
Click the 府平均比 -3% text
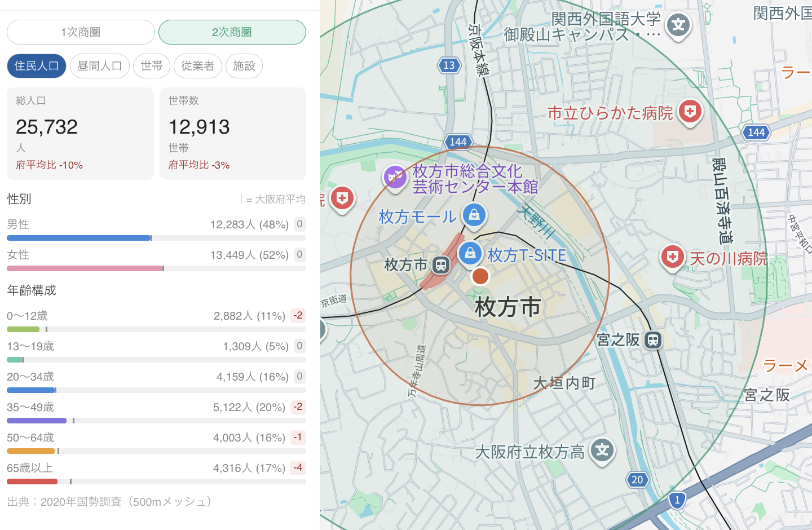click(x=199, y=165)
